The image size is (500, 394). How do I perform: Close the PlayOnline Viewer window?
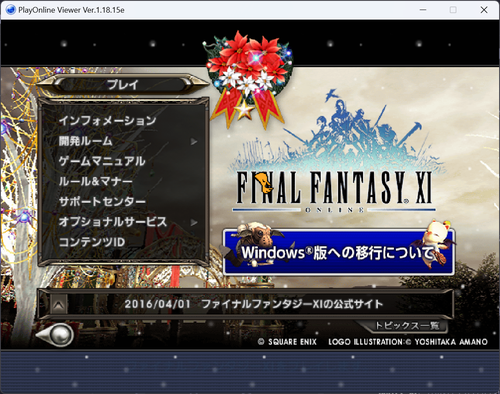[x=484, y=10]
